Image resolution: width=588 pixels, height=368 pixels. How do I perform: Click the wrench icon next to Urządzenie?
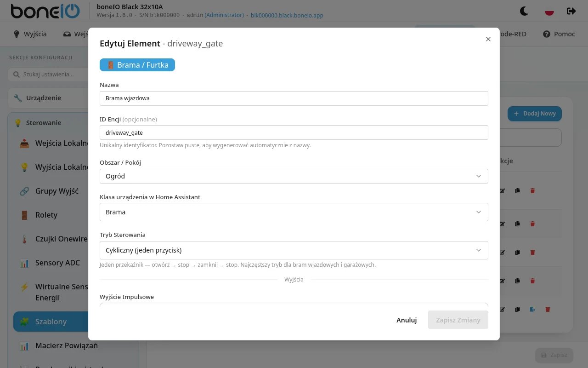[x=18, y=98]
